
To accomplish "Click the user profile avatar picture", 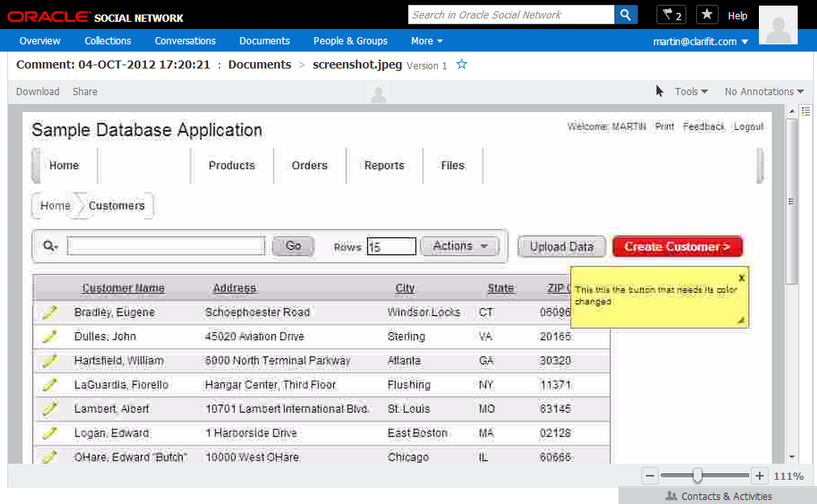I will 778,25.
